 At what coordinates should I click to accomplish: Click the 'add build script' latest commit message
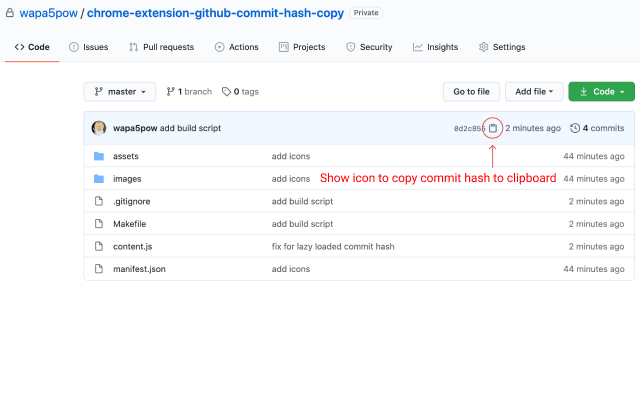(x=190, y=128)
